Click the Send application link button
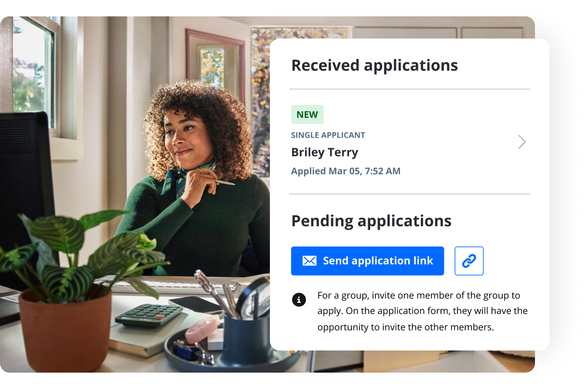 click(x=367, y=261)
